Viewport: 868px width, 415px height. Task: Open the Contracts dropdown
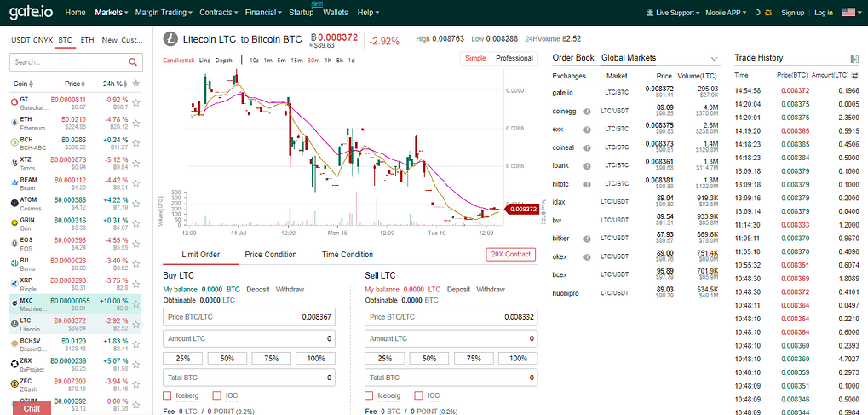pos(219,12)
